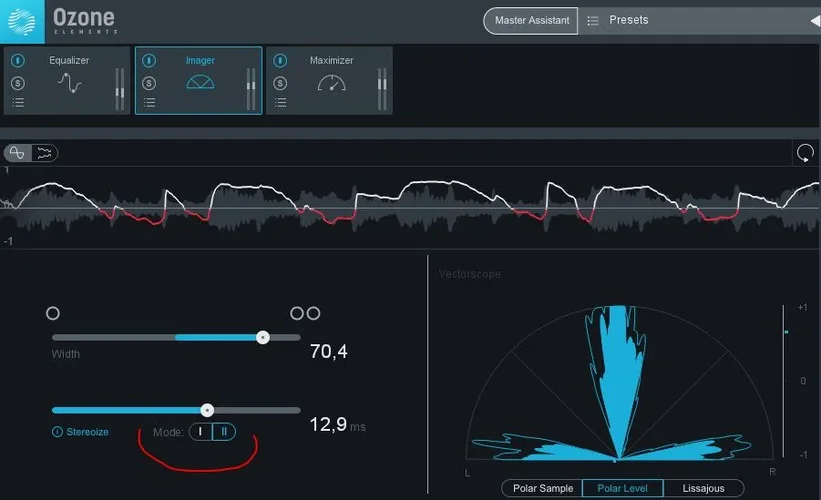Switch vectorscope to Lissajous
The height and width of the screenshot is (500, 821).
tap(703, 488)
